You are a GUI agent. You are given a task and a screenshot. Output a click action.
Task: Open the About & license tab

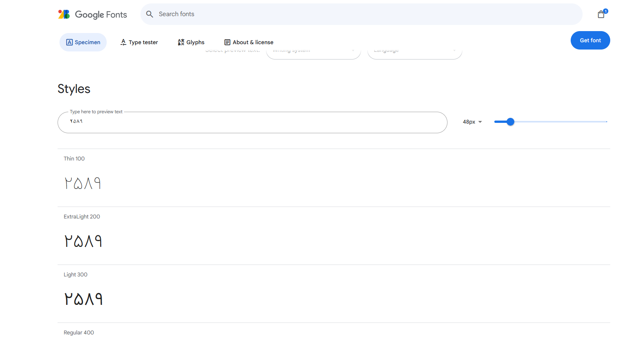tap(249, 42)
